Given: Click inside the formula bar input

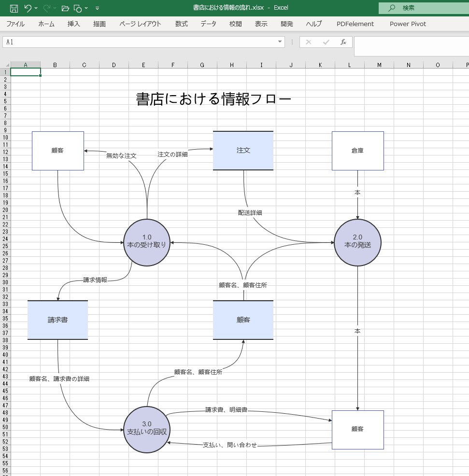Looking at the screenshot, I should point(412,46).
